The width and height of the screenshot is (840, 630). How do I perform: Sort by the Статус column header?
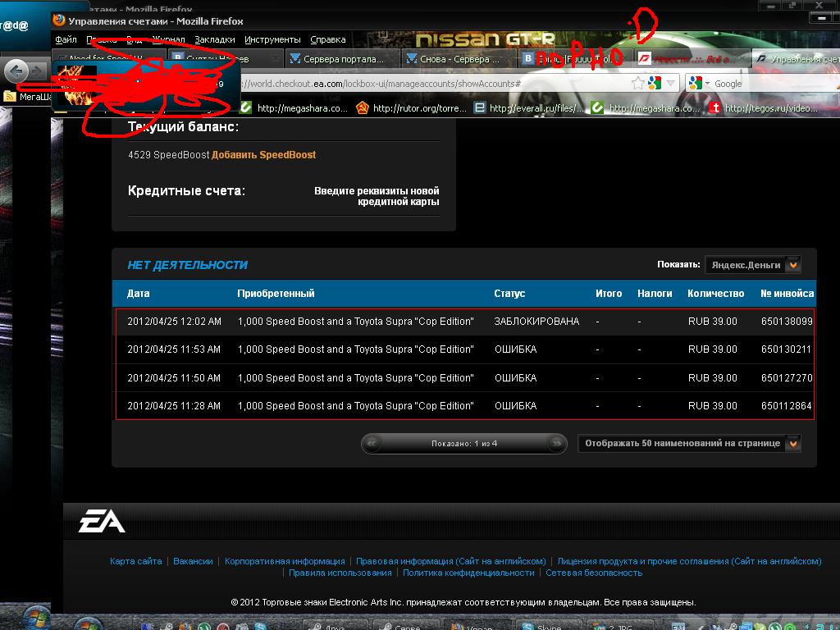tap(509, 293)
